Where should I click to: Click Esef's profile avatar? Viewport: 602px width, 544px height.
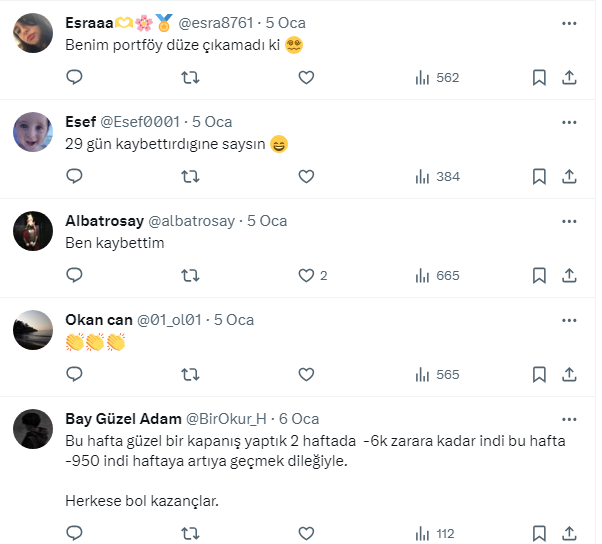coord(33,133)
